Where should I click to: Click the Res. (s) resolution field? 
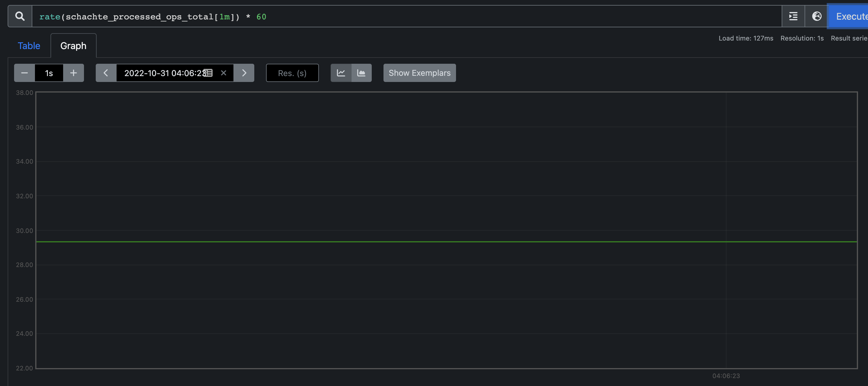click(x=292, y=73)
